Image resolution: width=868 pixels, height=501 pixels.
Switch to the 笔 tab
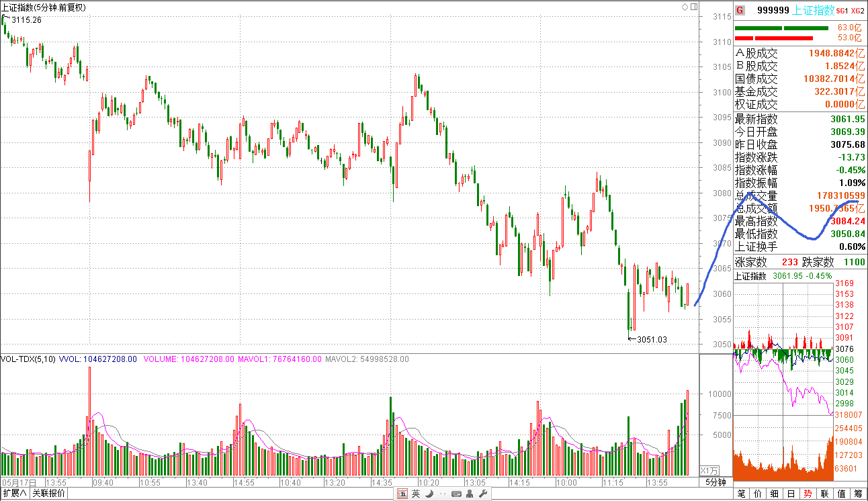[x=742, y=494]
